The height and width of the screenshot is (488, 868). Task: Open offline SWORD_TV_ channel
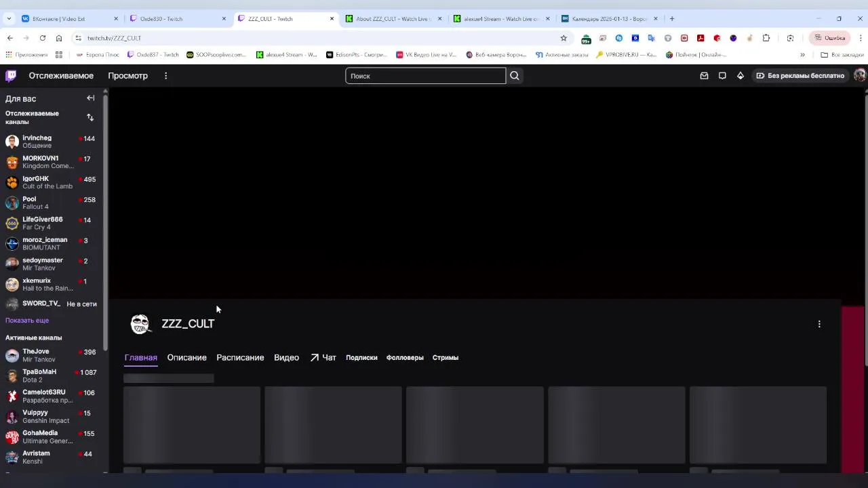point(51,304)
